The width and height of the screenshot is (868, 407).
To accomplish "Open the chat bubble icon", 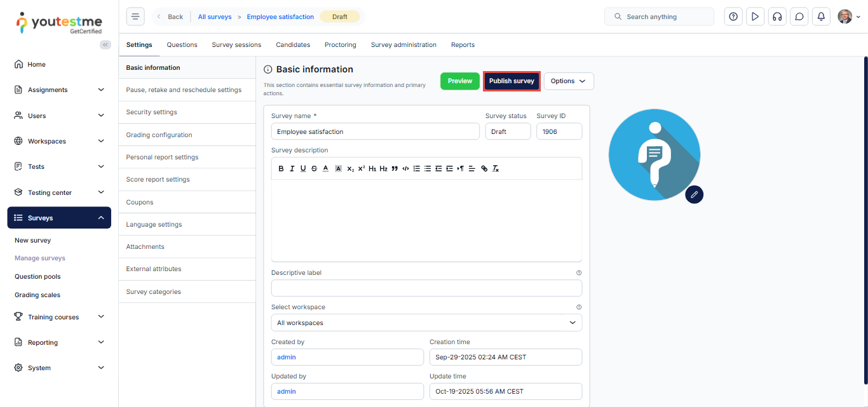I will (x=799, y=17).
